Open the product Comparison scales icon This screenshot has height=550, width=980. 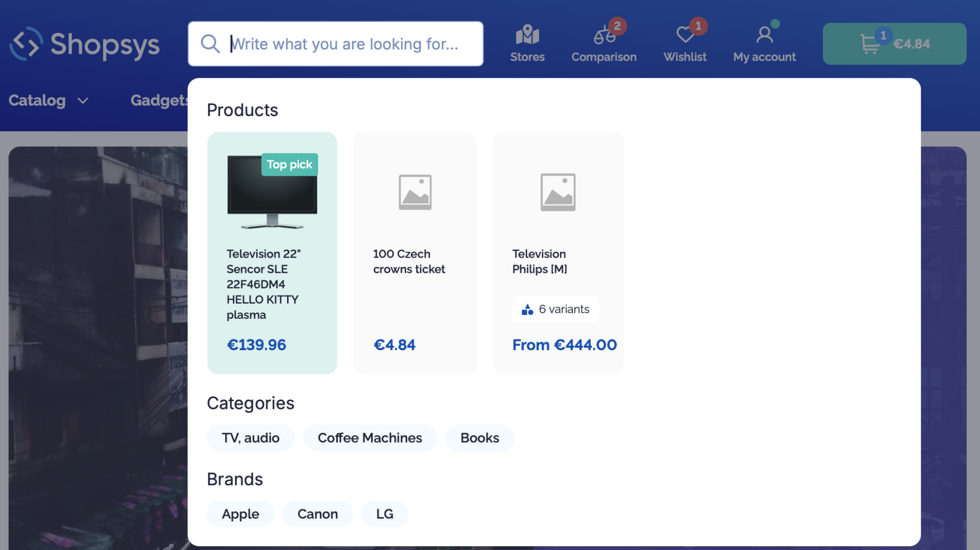coord(604,35)
